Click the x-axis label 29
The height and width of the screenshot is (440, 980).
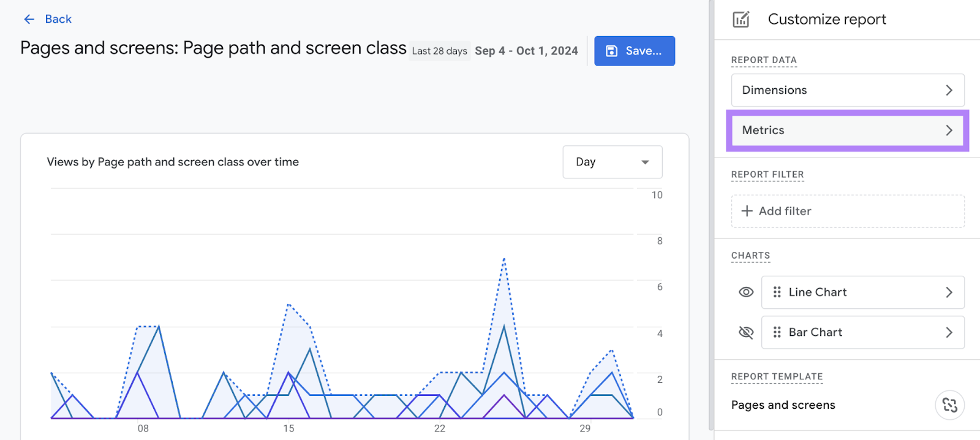click(x=585, y=428)
